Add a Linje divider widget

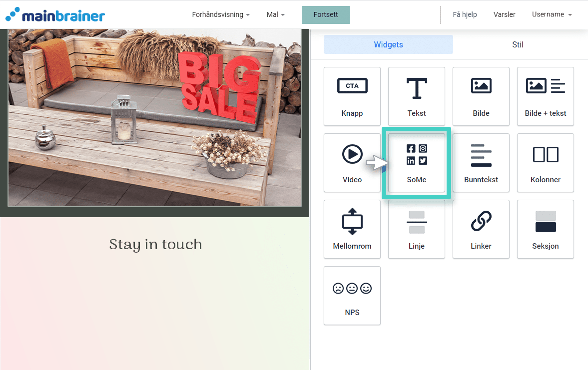point(416,229)
